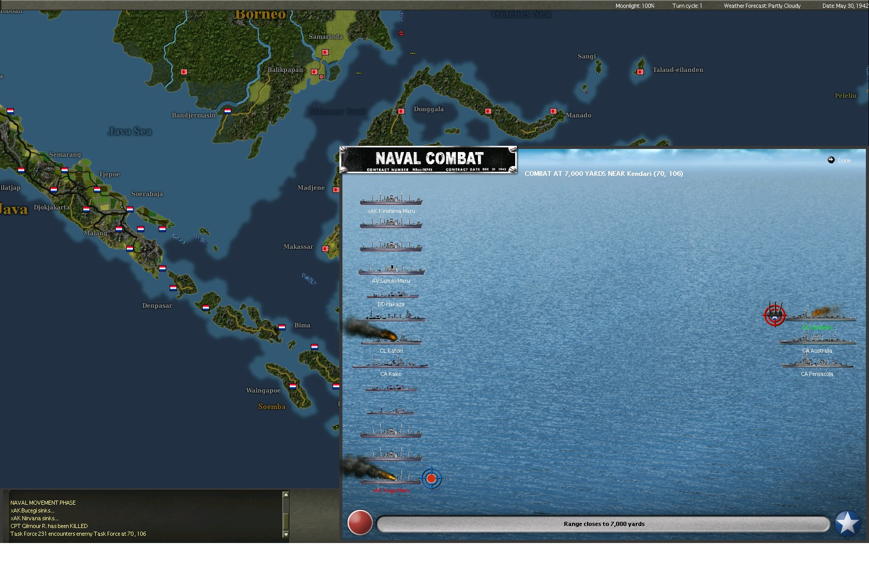Click the Soemba island label
This screenshot has width=869, height=588.
pyautogui.click(x=272, y=406)
